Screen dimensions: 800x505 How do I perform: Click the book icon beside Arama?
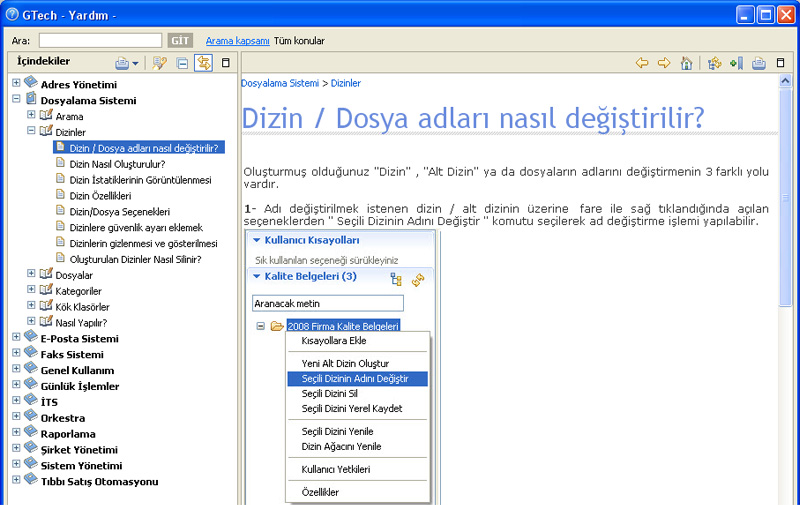click(x=46, y=115)
